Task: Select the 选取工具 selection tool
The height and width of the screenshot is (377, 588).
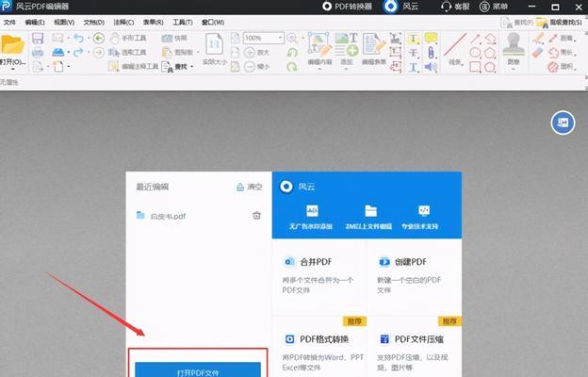Action: point(127,52)
